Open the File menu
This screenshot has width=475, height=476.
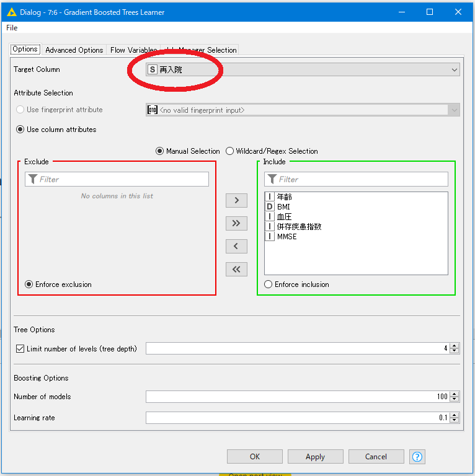[12, 28]
